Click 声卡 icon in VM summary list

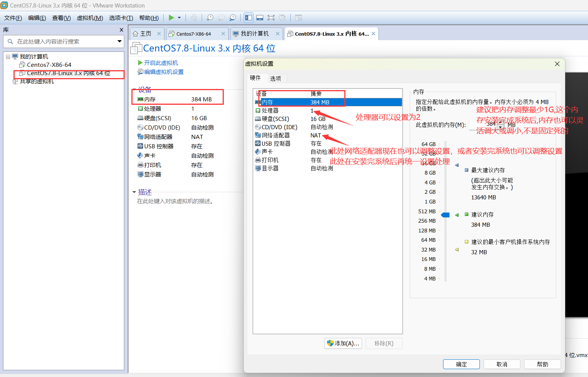pos(140,156)
